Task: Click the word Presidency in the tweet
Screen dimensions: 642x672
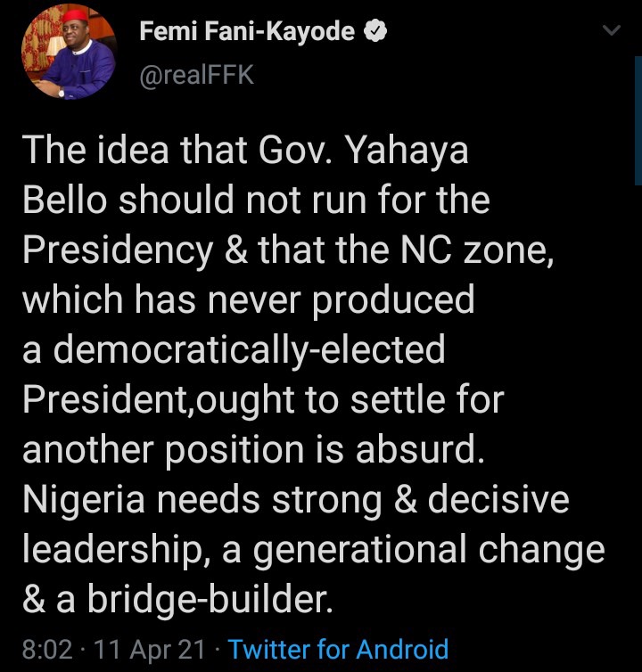Action: [x=118, y=250]
